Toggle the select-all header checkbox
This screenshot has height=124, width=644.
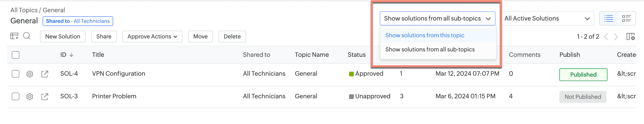(x=16, y=55)
